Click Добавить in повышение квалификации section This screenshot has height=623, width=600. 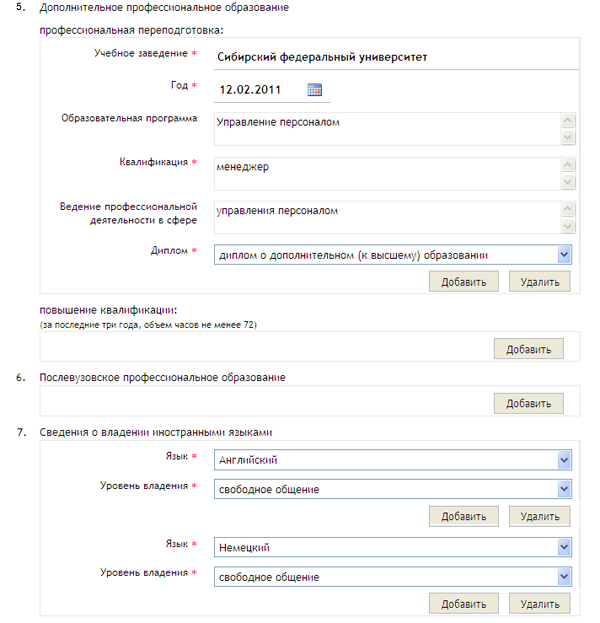pos(528,349)
